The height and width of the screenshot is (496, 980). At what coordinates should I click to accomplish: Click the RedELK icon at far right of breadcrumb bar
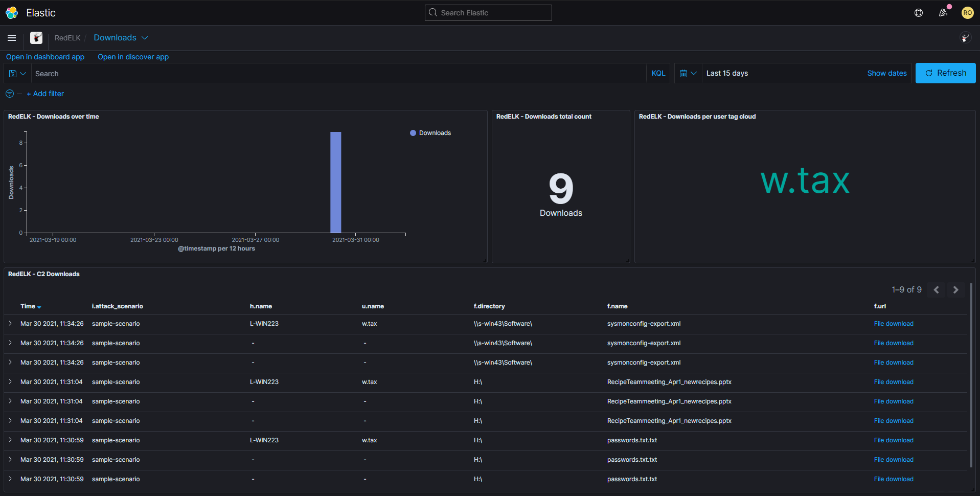tap(965, 38)
